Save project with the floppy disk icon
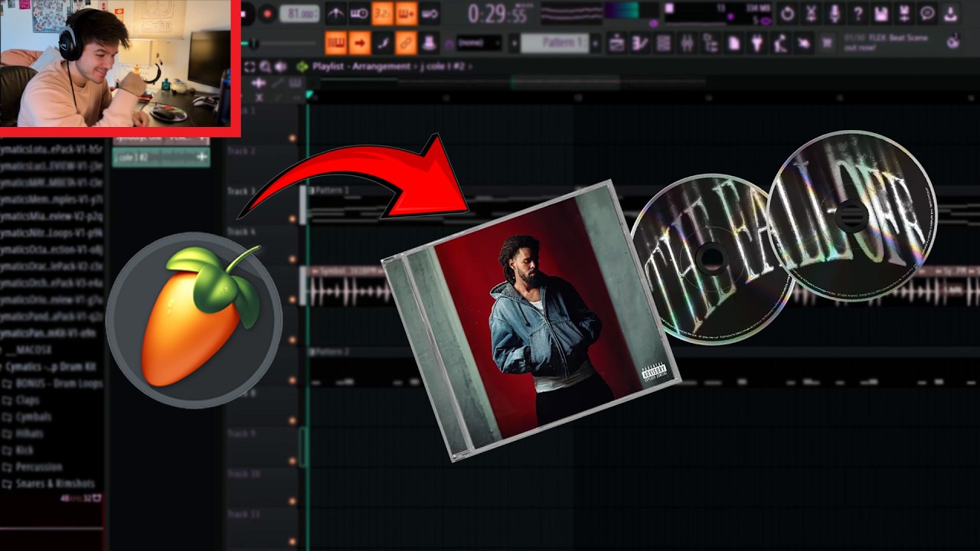 coord(881,13)
